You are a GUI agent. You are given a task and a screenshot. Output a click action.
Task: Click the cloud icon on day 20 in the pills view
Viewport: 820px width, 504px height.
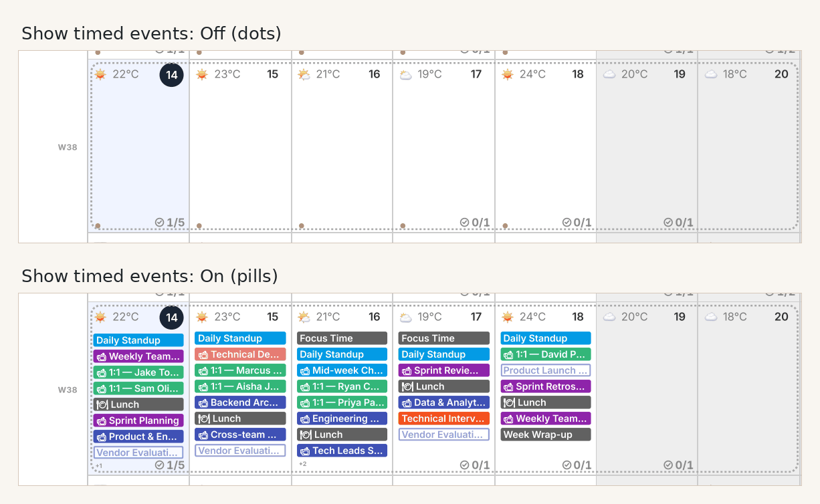(711, 317)
